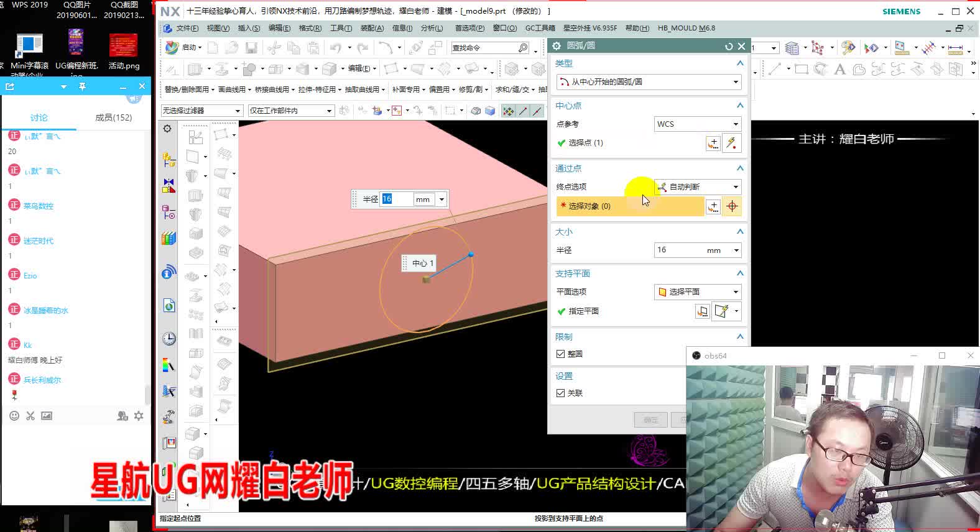This screenshot has height=532, width=980.
Task: Toggle the midpoint snap button
Action: coord(537,111)
